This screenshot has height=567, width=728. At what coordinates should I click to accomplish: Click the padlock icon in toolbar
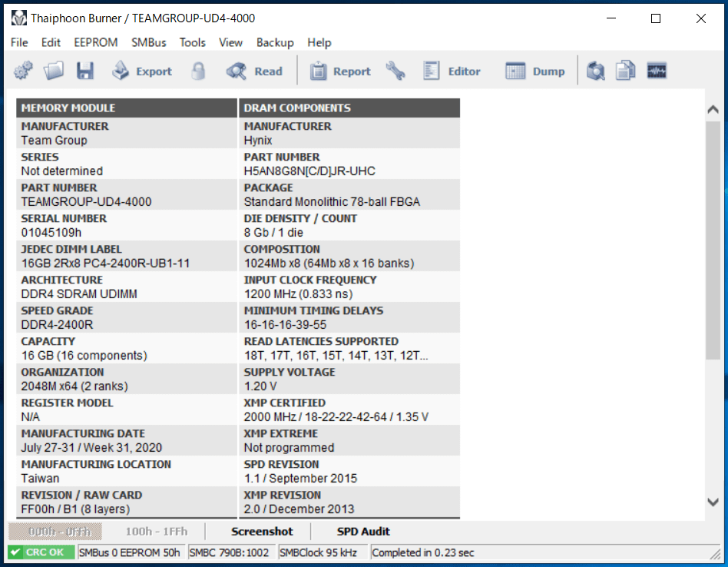(x=199, y=71)
